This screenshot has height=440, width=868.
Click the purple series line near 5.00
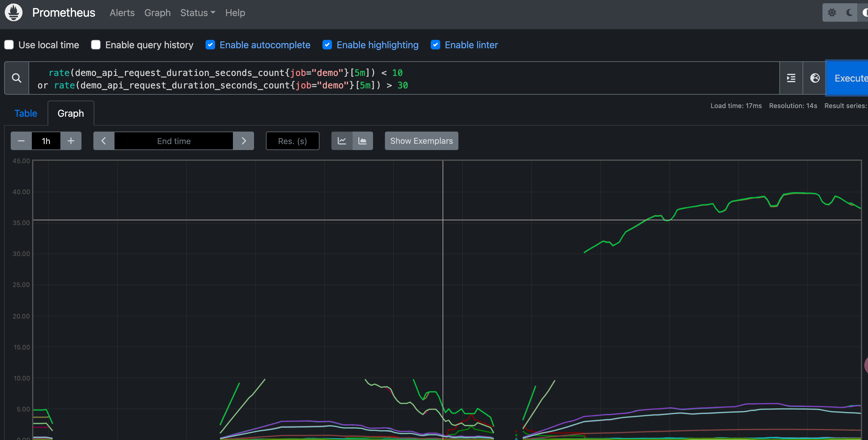762,404
